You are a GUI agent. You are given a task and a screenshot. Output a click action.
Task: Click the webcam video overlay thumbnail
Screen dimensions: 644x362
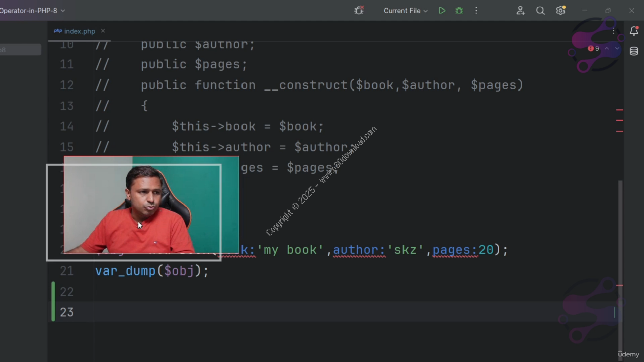click(x=151, y=205)
